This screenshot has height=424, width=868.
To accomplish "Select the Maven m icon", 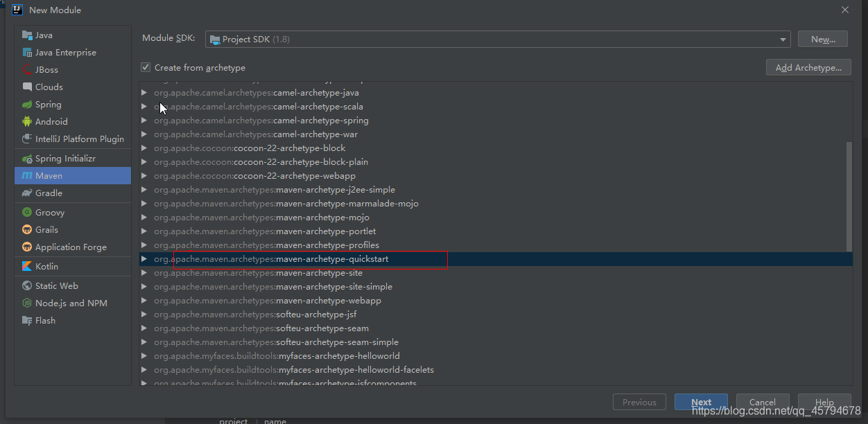I will (x=27, y=176).
